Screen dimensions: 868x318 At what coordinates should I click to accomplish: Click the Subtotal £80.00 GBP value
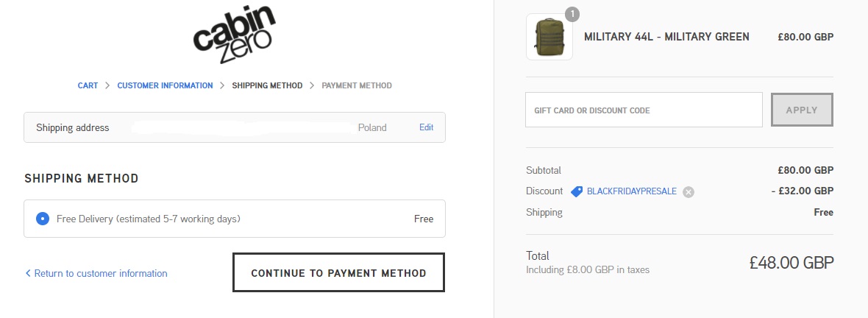click(x=805, y=170)
